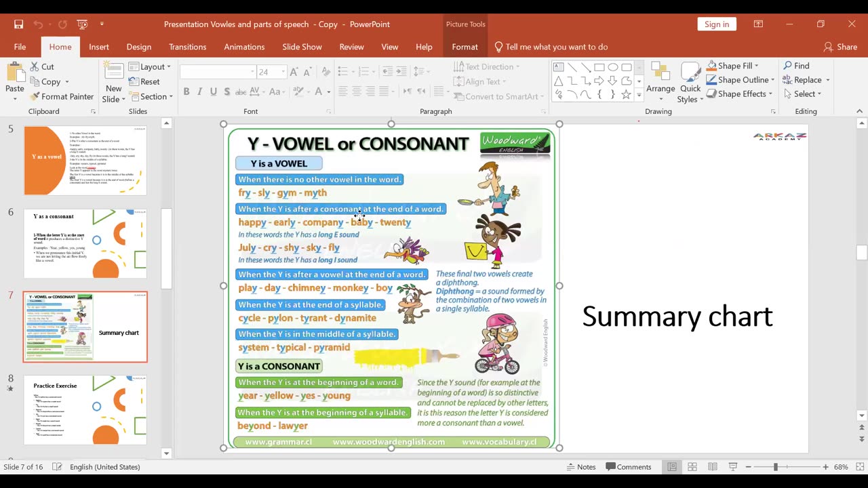Open the Shape Outline dropdown
Screen dimensions: 868x488
[x=739, y=80]
